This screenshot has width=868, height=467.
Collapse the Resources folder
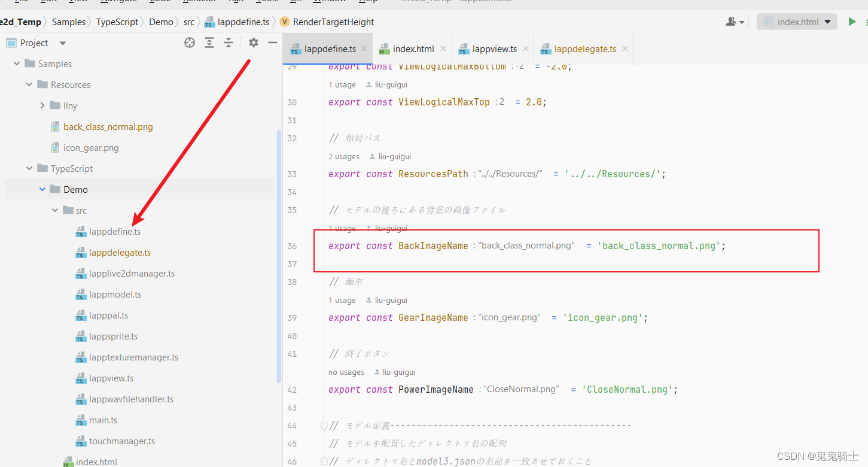(29, 85)
